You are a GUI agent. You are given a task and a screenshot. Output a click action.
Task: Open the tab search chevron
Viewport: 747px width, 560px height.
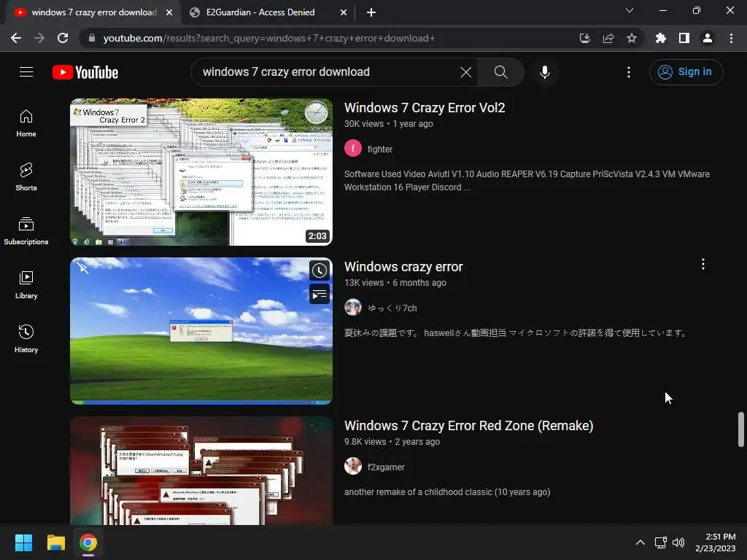pyautogui.click(x=630, y=10)
